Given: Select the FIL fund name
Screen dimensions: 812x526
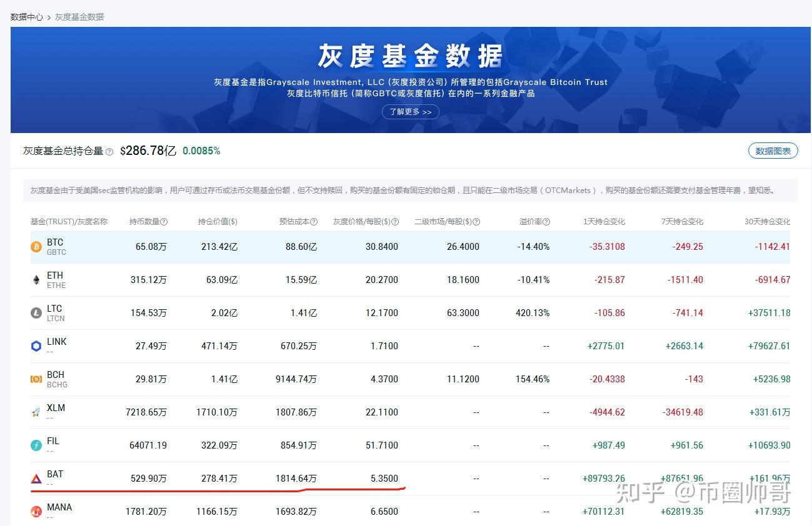Looking at the screenshot, I should pos(53,441).
